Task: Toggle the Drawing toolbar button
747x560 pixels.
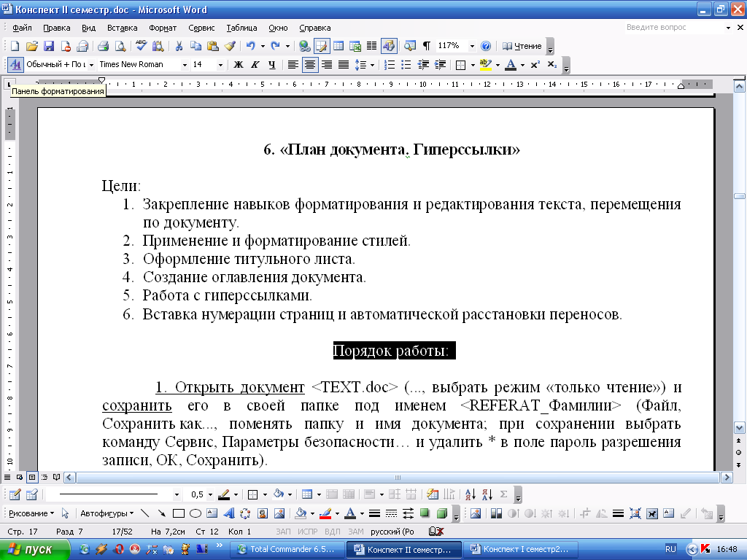Action: point(389,46)
